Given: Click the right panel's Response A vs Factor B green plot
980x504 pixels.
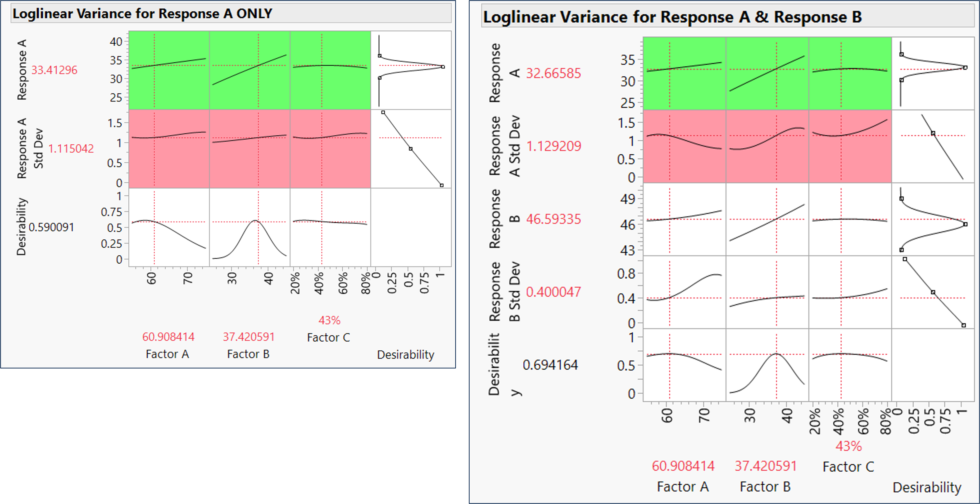Looking at the screenshot, I should [x=767, y=73].
